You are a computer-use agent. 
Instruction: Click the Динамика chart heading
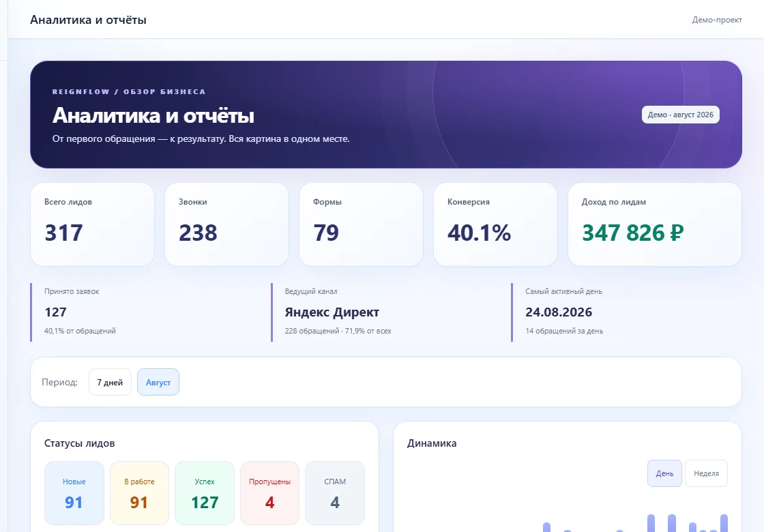[432, 443]
